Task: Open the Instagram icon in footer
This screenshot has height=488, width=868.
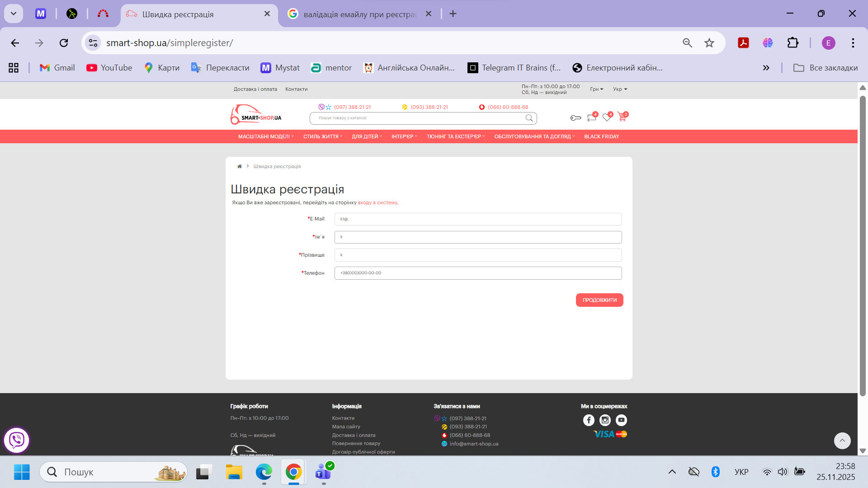Action: tap(605, 420)
